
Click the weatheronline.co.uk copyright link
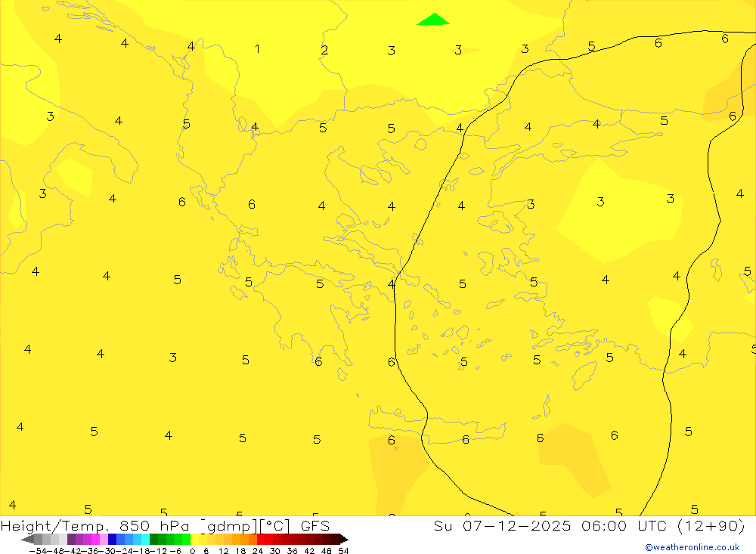pyautogui.click(x=692, y=547)
